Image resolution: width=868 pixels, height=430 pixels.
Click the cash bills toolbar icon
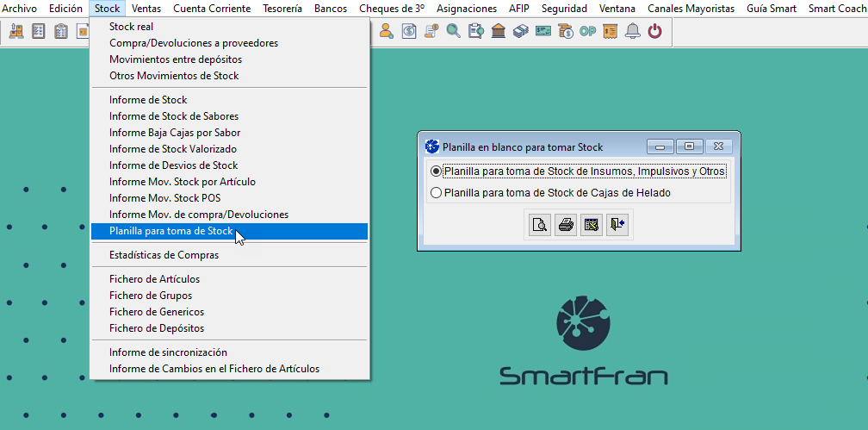pyautogui.click(x=520, y=31)
